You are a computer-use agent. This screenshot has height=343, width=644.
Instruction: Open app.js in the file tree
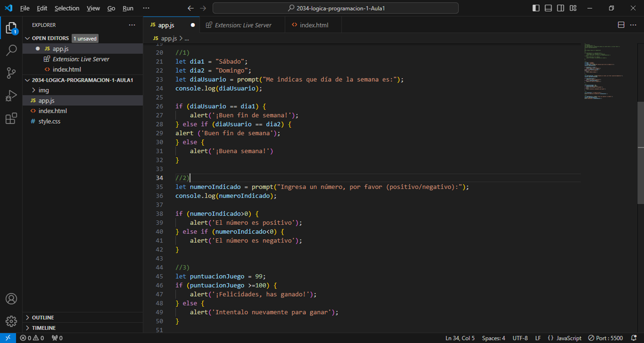pos(82,100)
